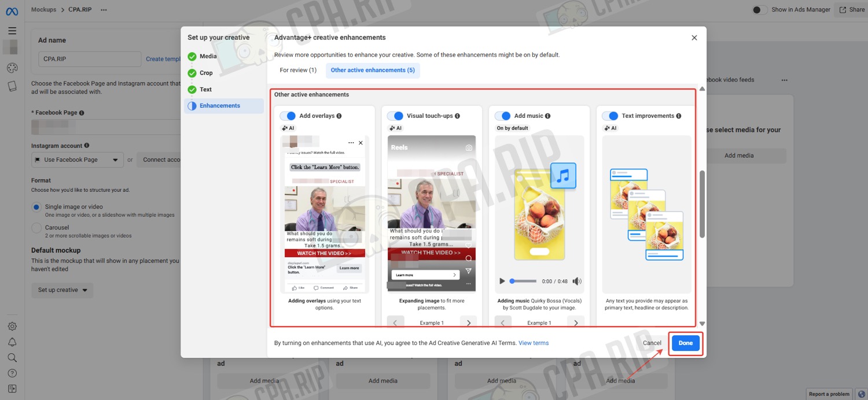Toggle Show in Ads Manager switch
868x400 pixels.
coord(760,10)
